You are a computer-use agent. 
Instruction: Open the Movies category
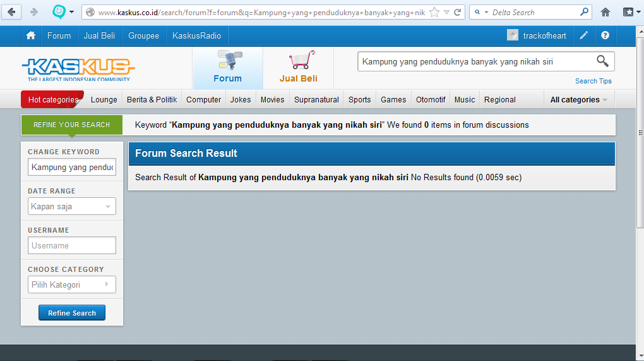(272, 100)
